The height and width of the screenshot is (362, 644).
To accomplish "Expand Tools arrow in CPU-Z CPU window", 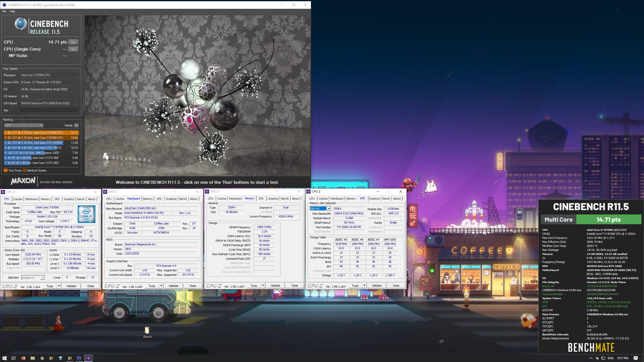I will coord(59,286).
